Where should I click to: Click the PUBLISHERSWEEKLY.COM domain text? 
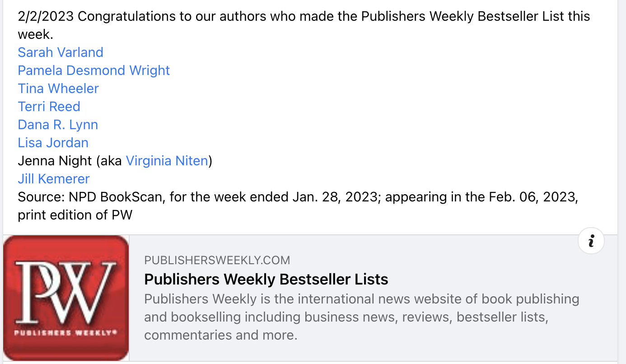(217, 260)
